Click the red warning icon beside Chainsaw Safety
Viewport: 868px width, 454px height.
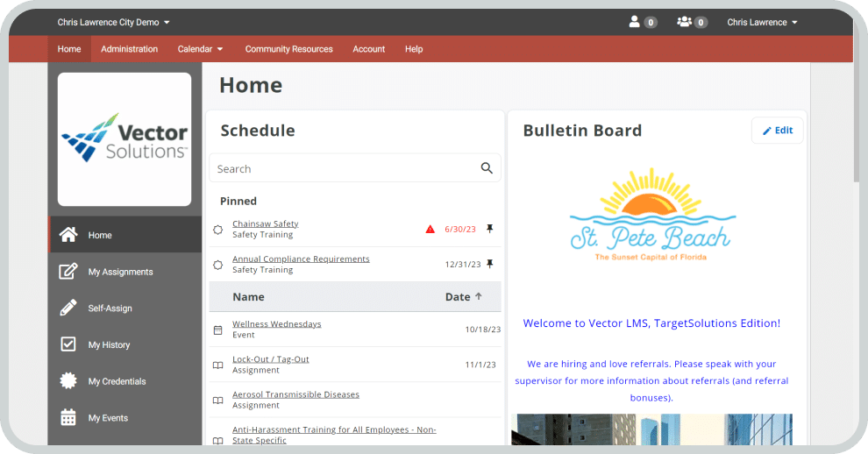pyautogui.click(x=430, y=230)
